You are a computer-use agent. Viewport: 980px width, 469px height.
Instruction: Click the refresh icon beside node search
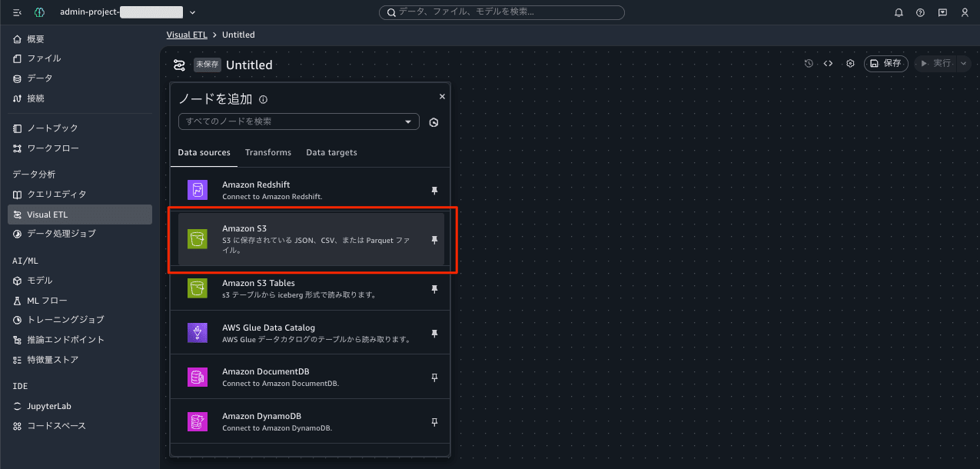tap(434, 122)
